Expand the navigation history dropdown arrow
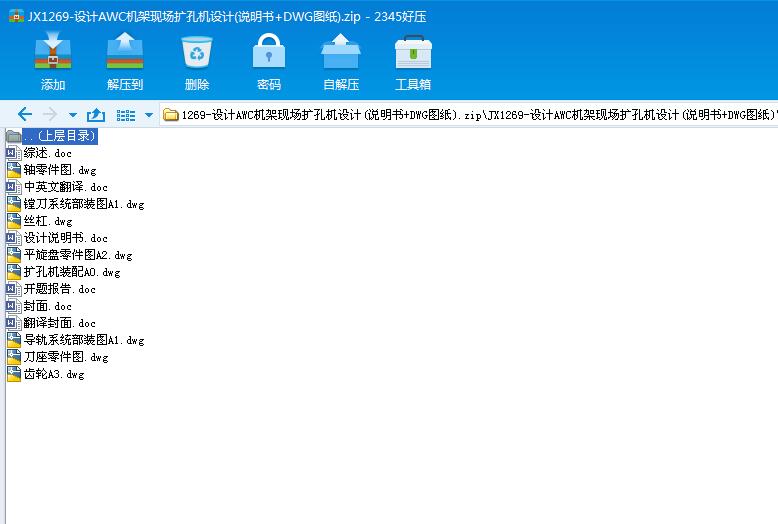Screen dimensions: 778x524 pyautogui.click(x=73, y=115)
